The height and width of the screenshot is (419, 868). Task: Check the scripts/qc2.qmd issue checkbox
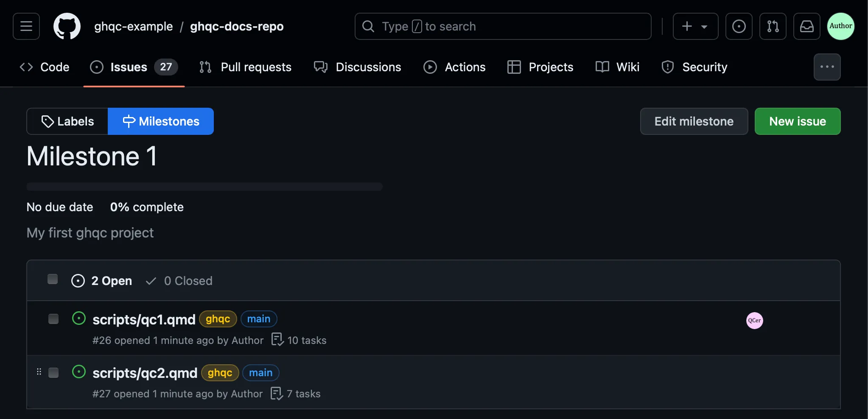point(53,373)
